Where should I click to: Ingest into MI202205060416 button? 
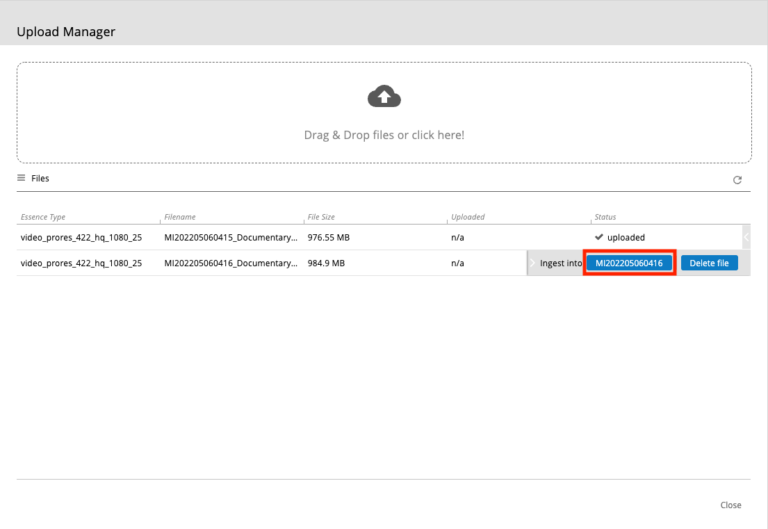point(629,263)
